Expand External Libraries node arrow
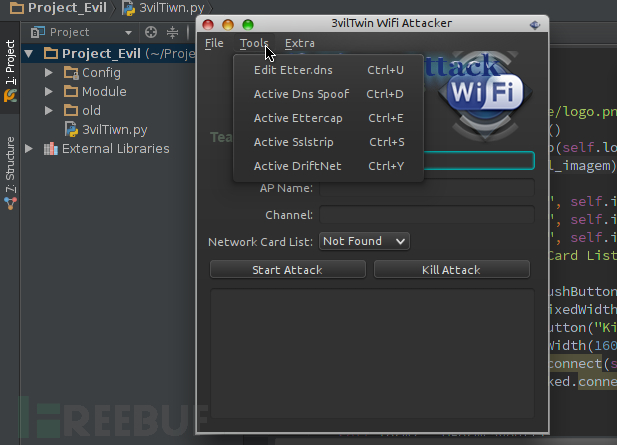This screenshot has height=445, width=617. point(29,148)
